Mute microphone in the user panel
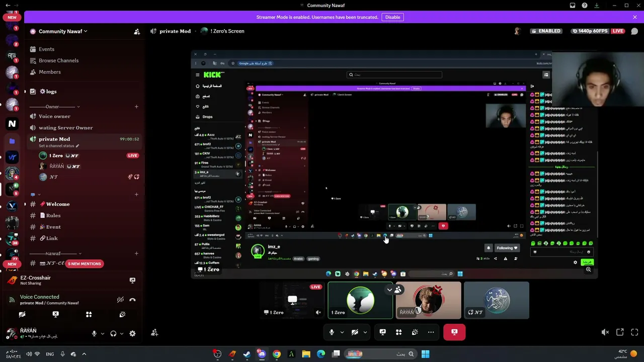This screenshot has width=644, height=362. click(94, 333)
